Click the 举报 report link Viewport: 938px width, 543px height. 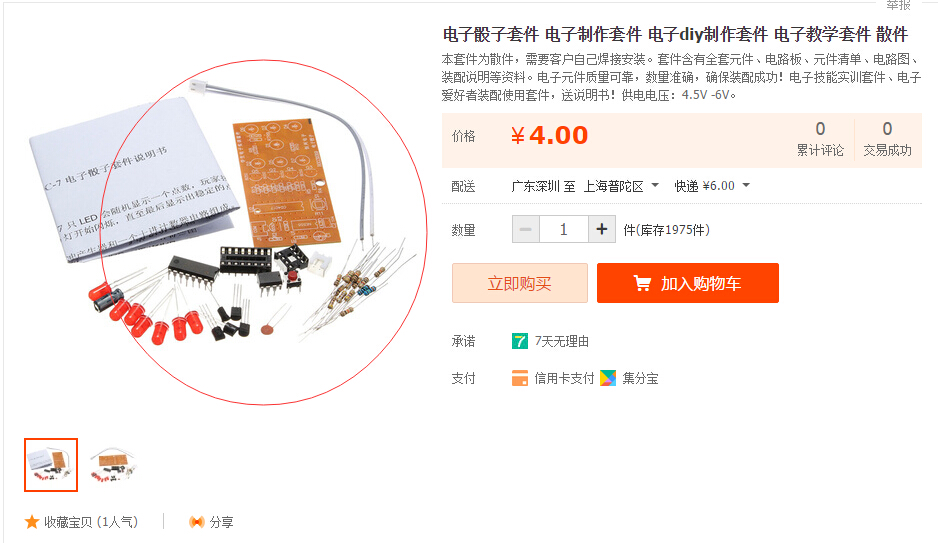pyautogui.click(x=898, y=5)
